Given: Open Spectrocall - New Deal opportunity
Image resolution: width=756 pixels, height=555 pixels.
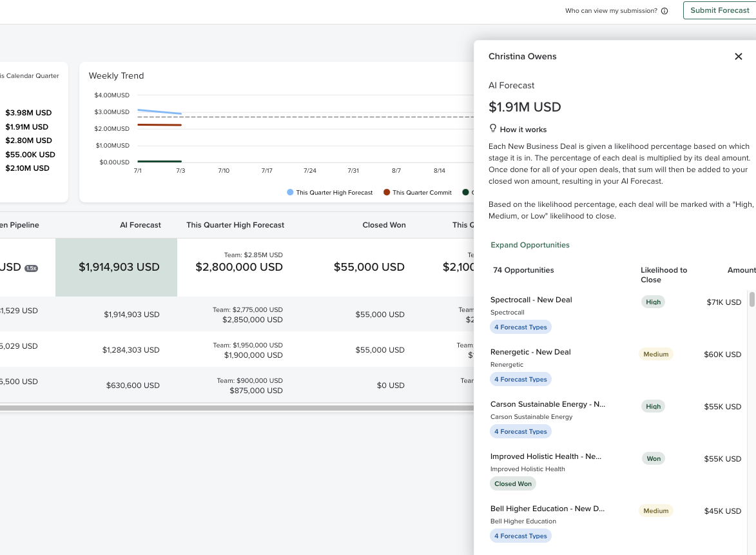Looking at the screenshot, I should click(530, 300).
